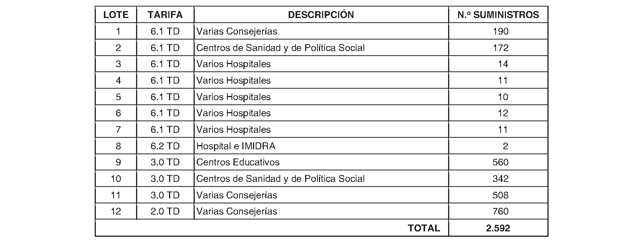This screenshot has height=241, width=644.
Task: Click the supplies value 342
Action: pyautogui.click(x=500, y=179)
